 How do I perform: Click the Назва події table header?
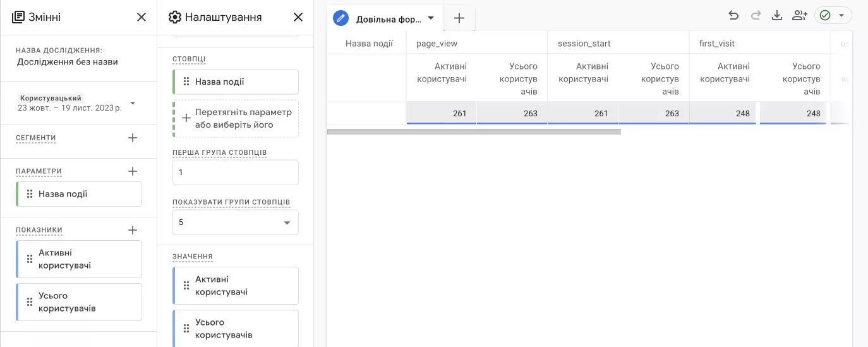point(369,44)
